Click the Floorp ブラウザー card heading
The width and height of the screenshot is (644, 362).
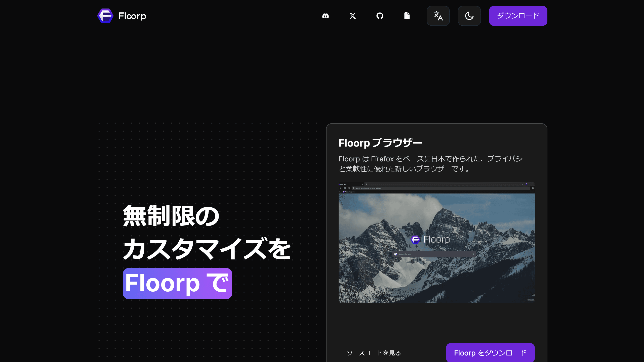[x=380, y=143]
